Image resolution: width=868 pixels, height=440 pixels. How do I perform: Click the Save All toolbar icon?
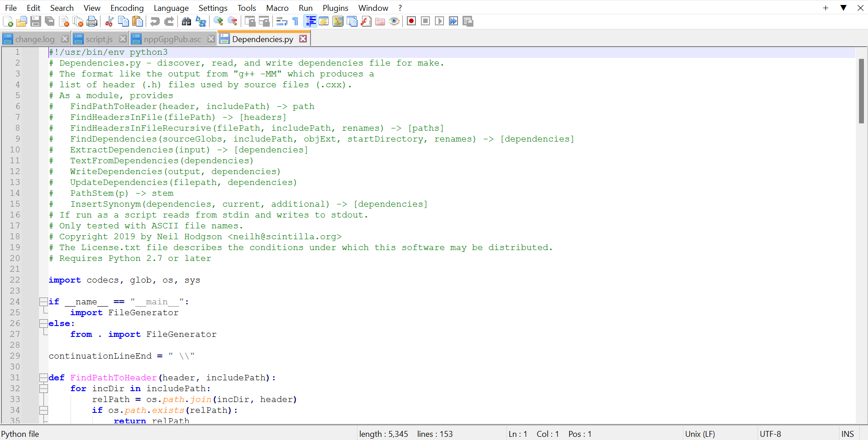(49, 21)
